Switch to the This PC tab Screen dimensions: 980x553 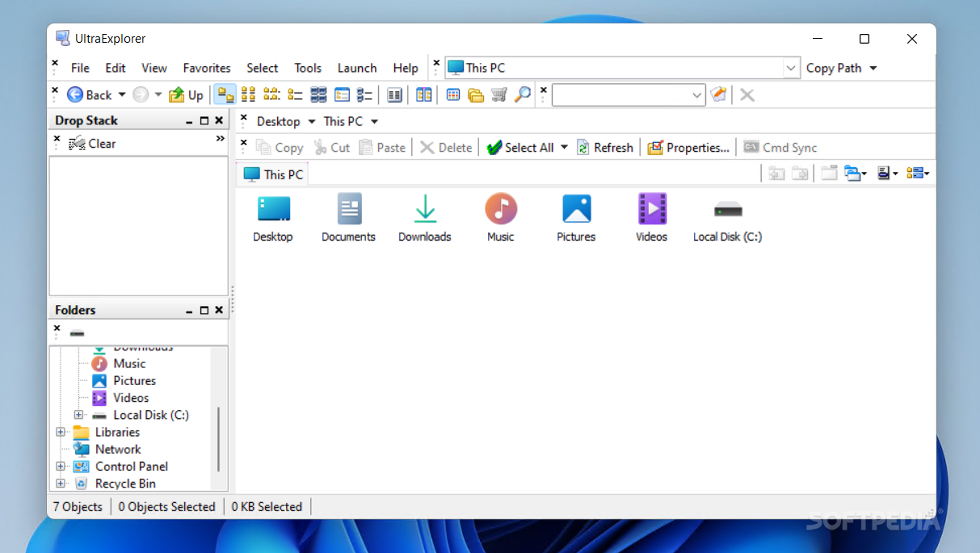point(273,174)
